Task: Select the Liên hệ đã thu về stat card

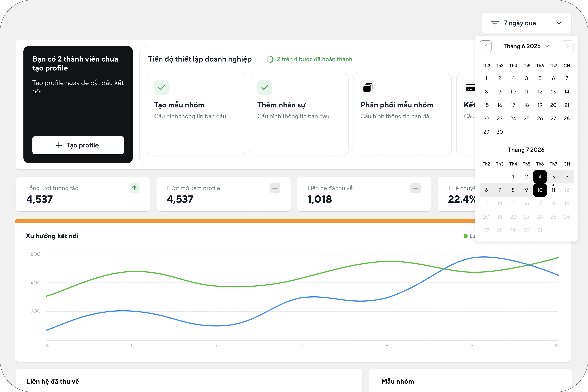Action: coord(364,194)
